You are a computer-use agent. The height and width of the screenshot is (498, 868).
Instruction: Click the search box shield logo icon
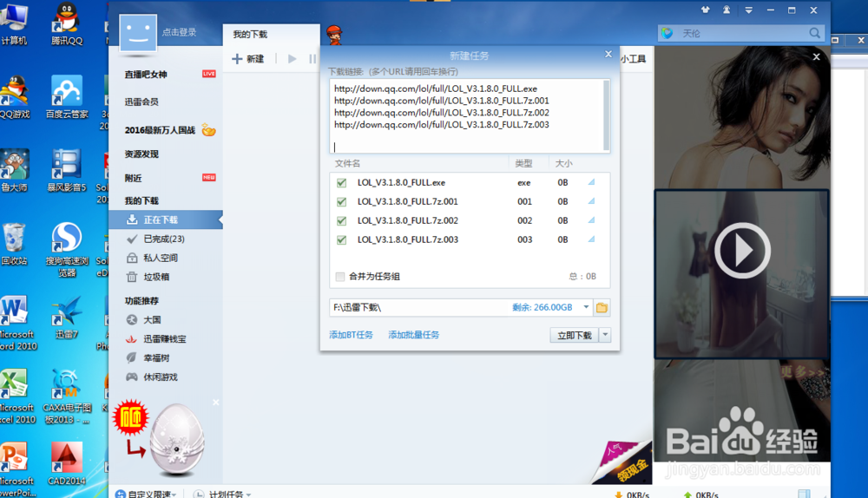click(x=667, y=33)
